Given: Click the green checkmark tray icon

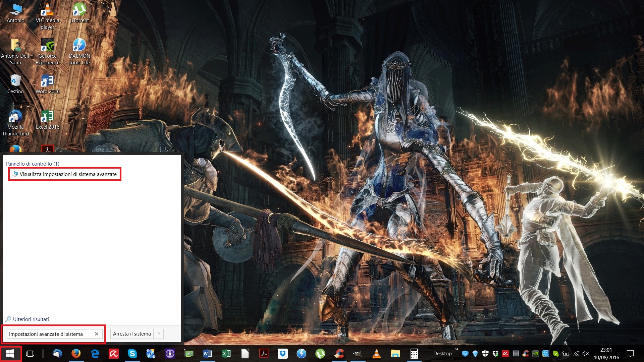Looking at the screenshot, I should tap(556, 354).
